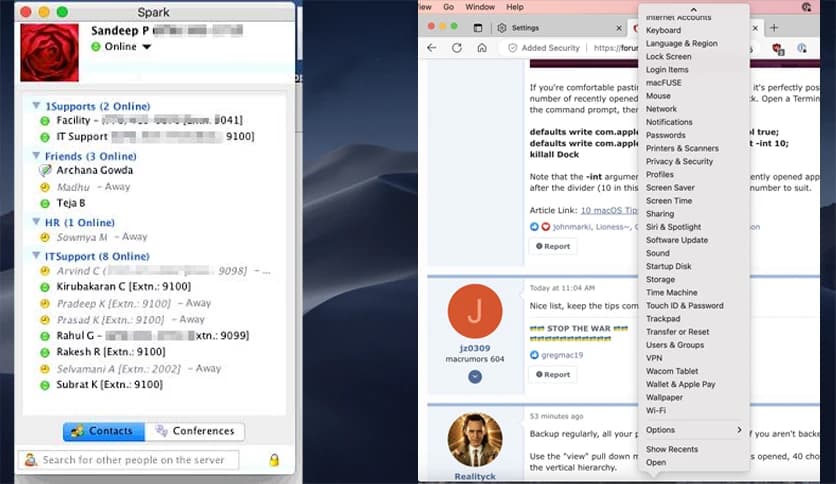The width and height of the screenshot is (836, 484).
Task: Collapse the Friends contact group
Action: 36,156
